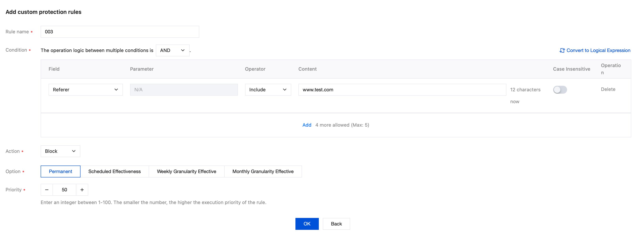The width and height of the screenshot is (644, 235).
Task: Select Scheduled Effectiveness option
Action: pyautogui.click(x=114, y=171)
